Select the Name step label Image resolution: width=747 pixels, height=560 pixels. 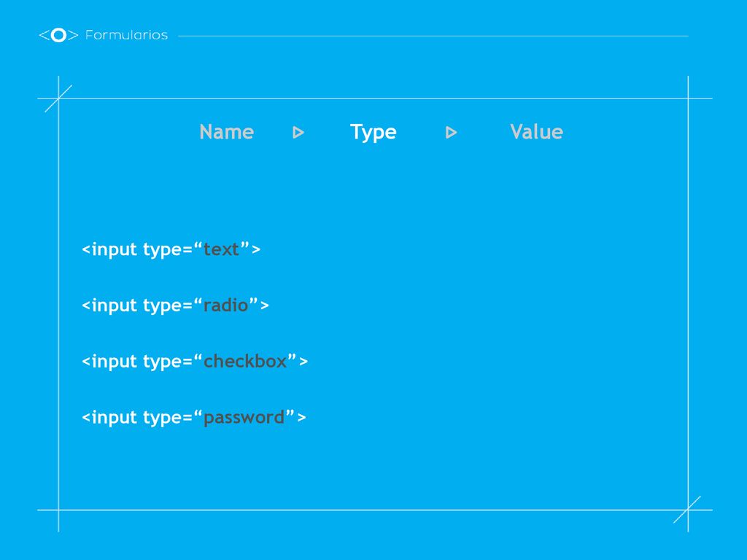(x=226, y=132)
